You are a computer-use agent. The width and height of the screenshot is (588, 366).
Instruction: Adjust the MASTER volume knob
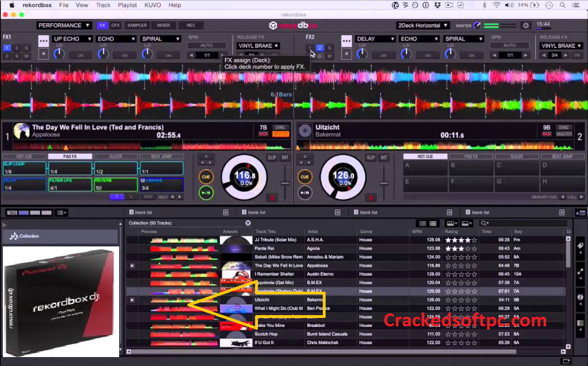pyautogui.click(x=477, y=26)
